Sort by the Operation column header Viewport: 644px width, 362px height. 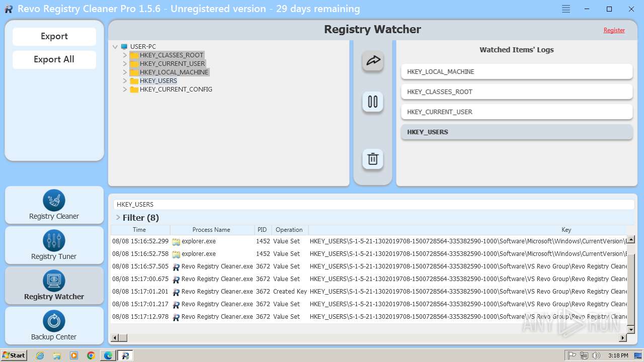coord(289,230)
